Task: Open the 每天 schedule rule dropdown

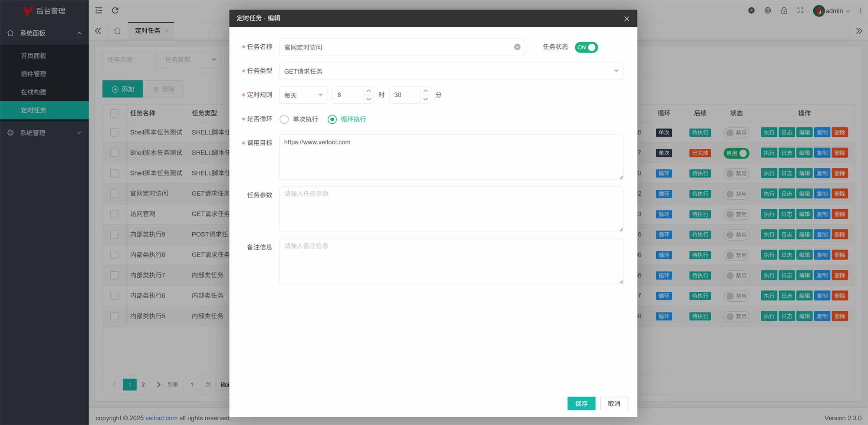Action: coord(303,95)
